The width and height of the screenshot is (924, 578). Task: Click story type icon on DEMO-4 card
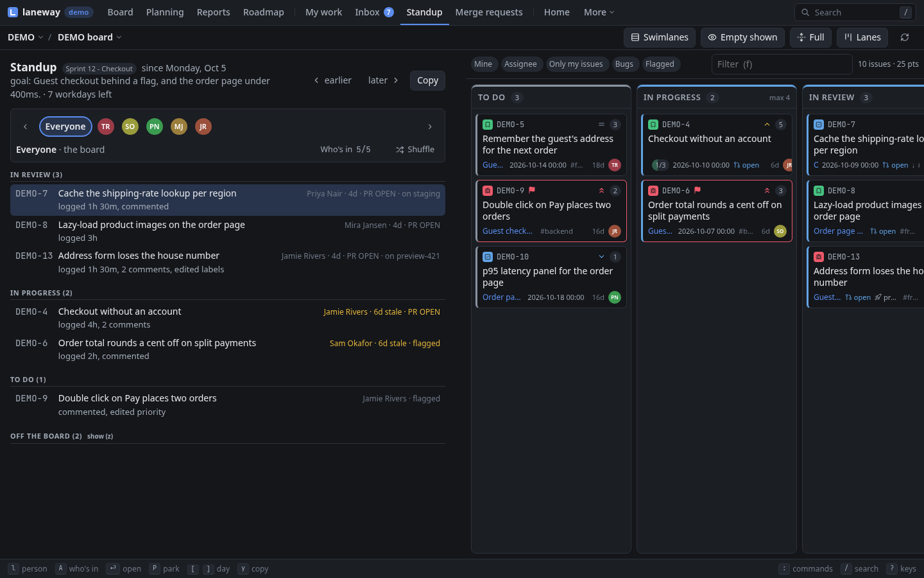pyautogui.click(x=653, y=125)
